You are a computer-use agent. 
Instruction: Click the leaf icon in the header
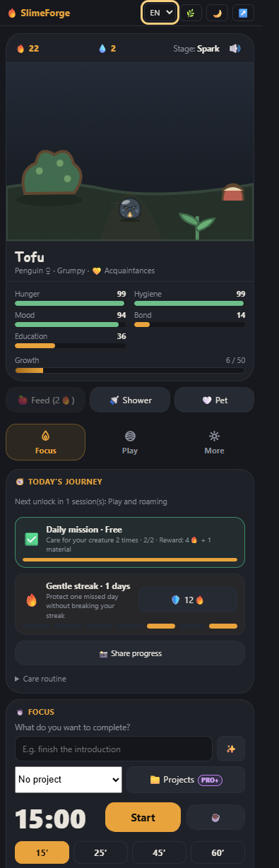pos(190,13)
